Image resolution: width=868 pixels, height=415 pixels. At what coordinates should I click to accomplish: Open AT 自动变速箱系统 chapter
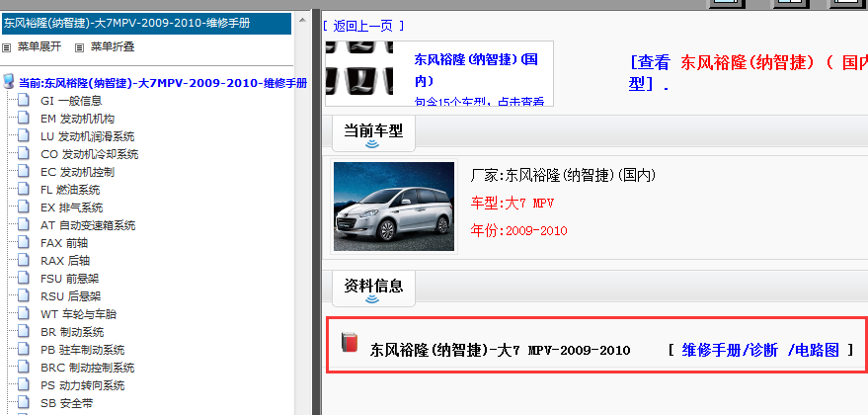tap(88, 225)
